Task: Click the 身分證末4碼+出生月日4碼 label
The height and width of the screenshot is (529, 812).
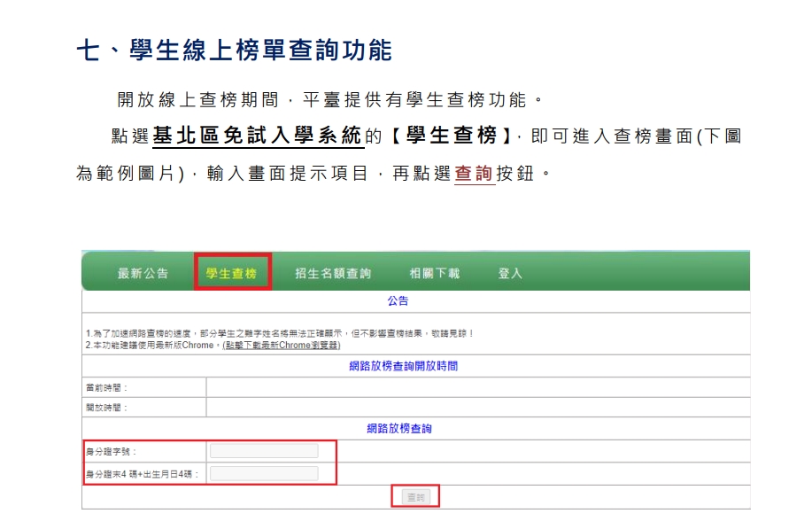Action: (x=143, y=474)
